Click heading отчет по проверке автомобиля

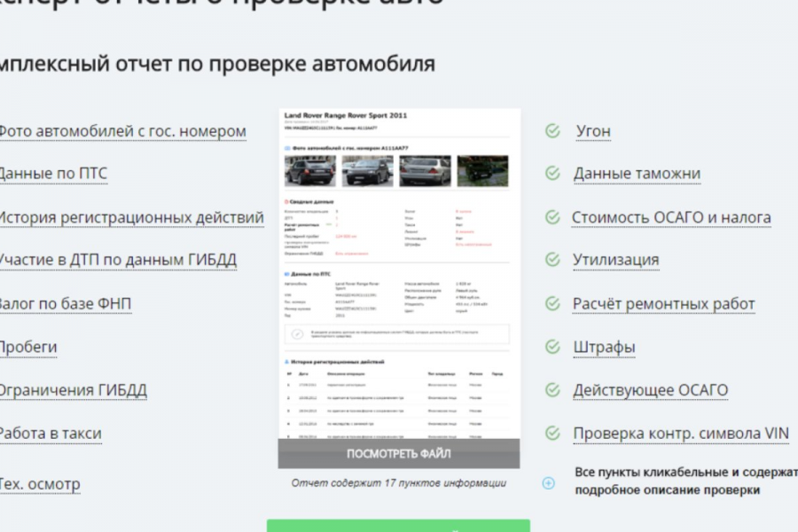pos(275,64)
